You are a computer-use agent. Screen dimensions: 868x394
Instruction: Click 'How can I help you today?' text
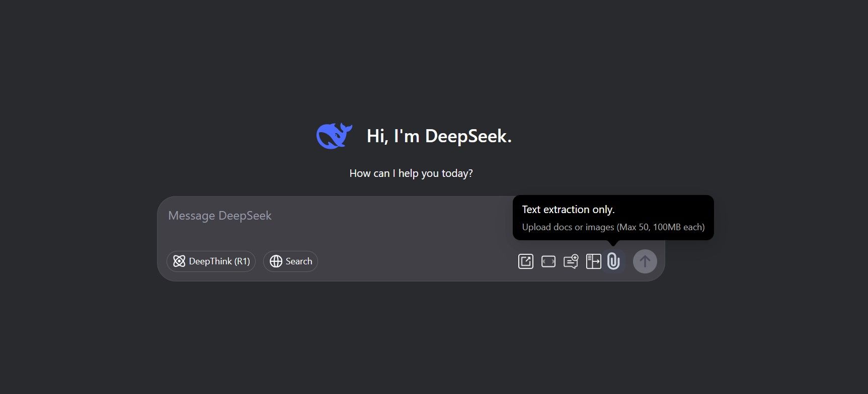[411, 173]
